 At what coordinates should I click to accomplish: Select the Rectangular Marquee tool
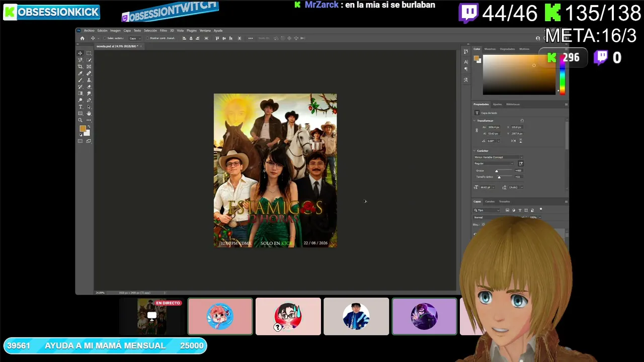click(x=89, y=53)
